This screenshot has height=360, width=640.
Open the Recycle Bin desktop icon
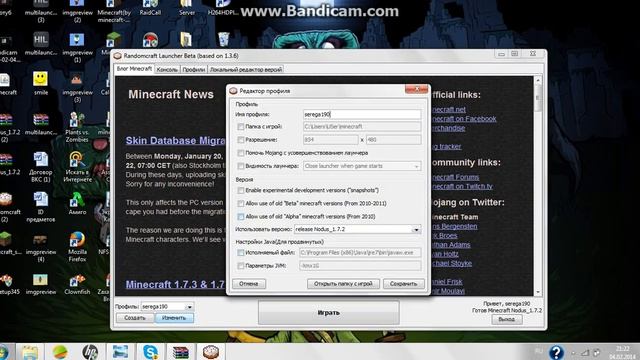pyautogui.click(x=224, y=39)
